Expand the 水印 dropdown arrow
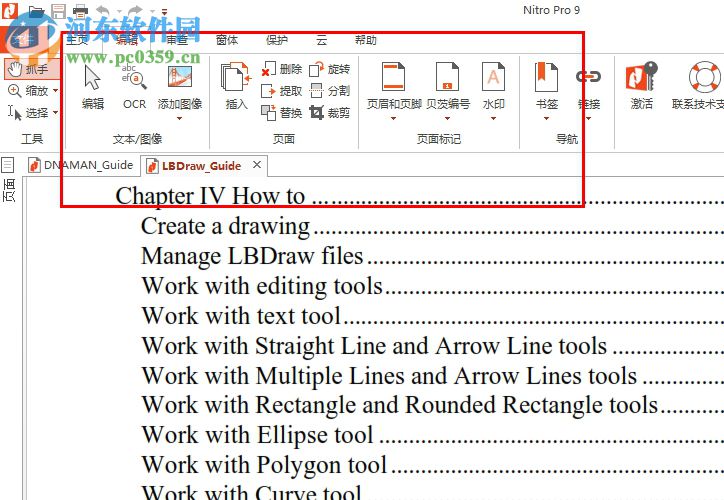 tap(493, 119)
